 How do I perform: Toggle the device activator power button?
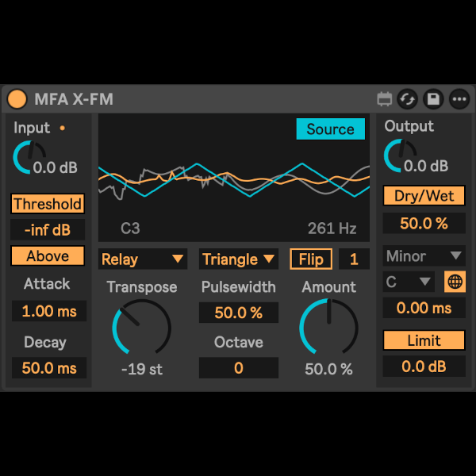[x=17, y=99]
